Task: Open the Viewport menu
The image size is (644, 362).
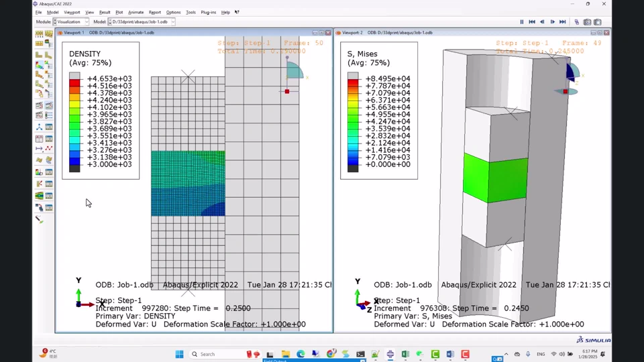Action: click(x=72, y=12)
